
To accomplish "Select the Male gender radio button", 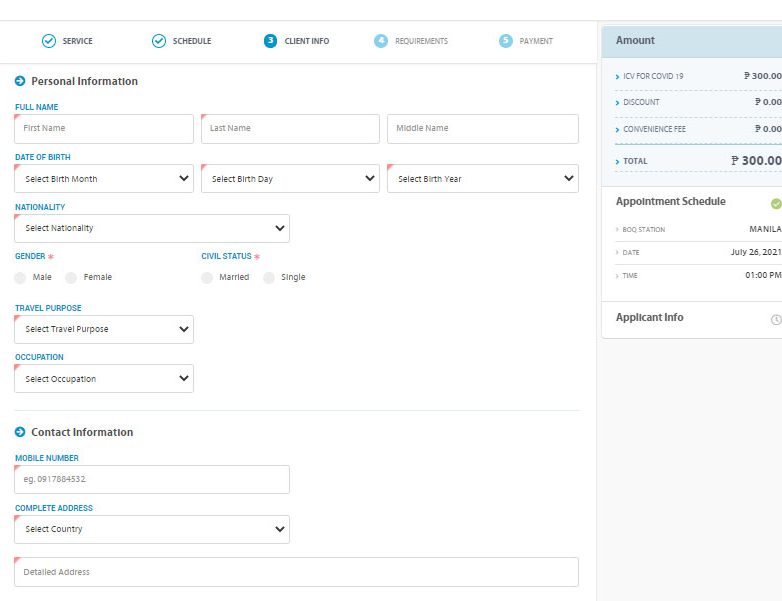I will 21,277.
